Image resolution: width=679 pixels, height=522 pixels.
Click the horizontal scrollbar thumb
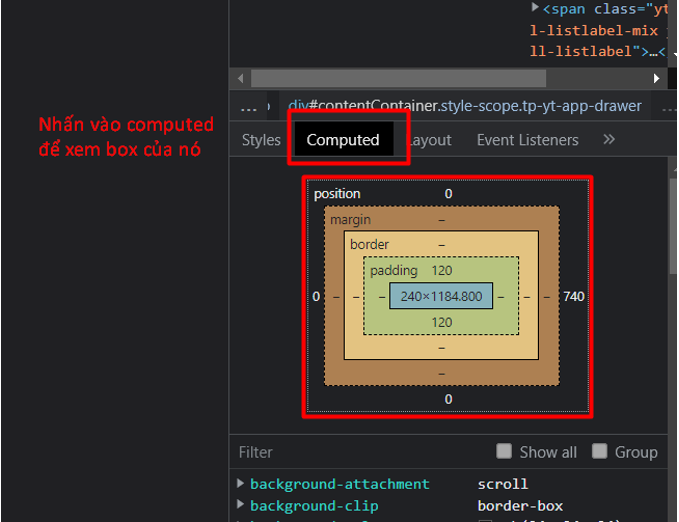(x=398, y=78)
